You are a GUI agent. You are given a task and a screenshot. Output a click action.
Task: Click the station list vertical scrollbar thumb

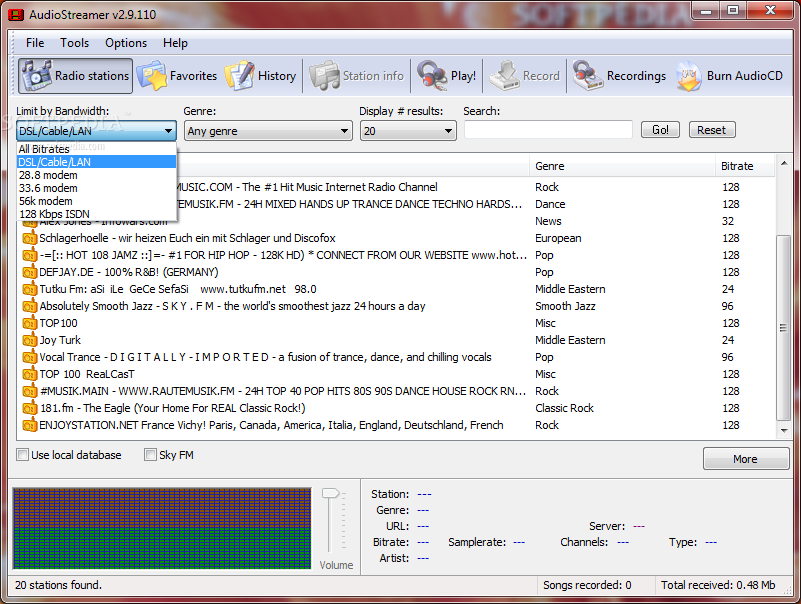pyautogui.click(x=783, y=328)
